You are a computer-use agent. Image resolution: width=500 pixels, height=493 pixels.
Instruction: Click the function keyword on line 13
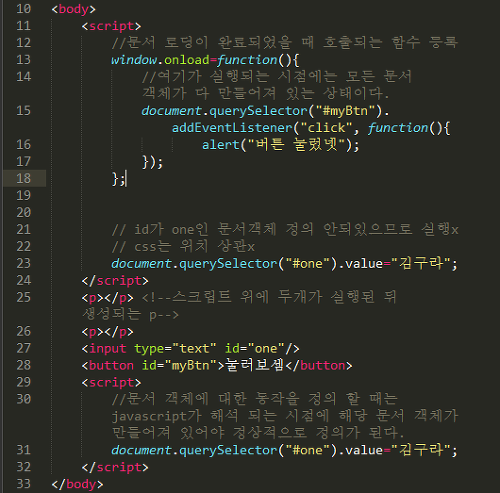coord(247,60)
